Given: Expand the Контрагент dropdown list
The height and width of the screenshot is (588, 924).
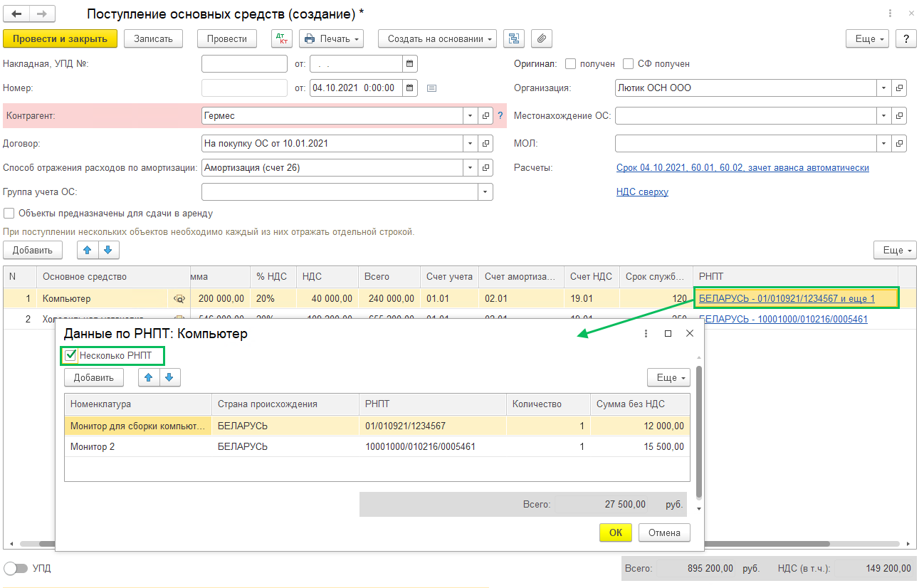Looking at the screenshot, I should point(470,115).
